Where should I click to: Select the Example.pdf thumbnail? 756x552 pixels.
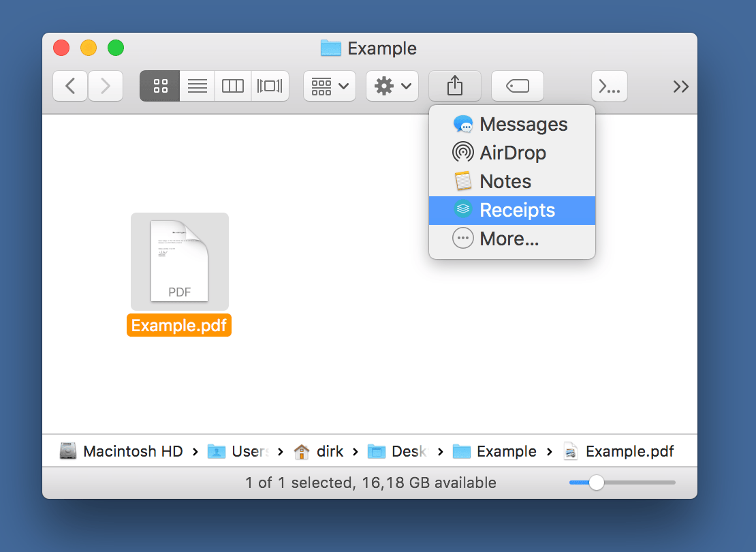click(179, 261)
